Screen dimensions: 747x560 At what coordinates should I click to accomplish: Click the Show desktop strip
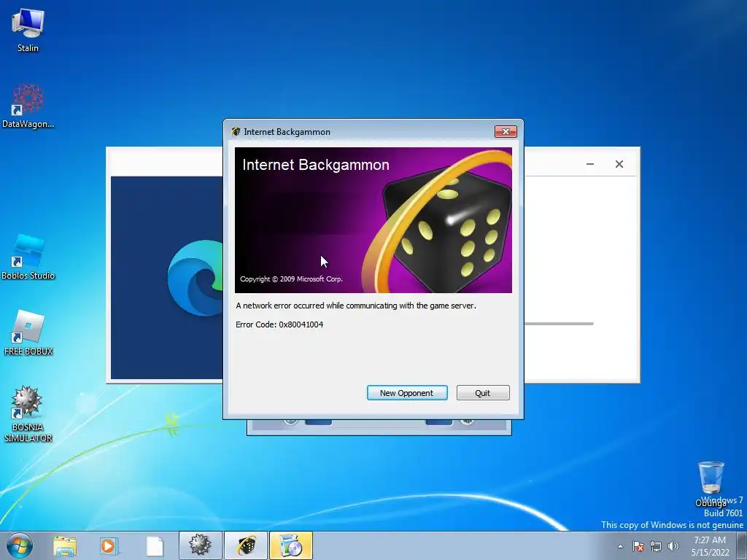[x=742, y=545]
